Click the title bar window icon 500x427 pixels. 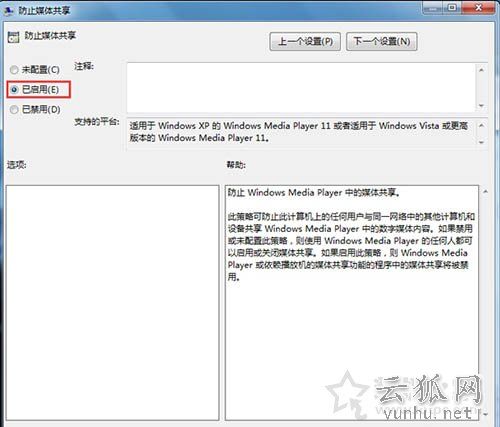(9, 11)
